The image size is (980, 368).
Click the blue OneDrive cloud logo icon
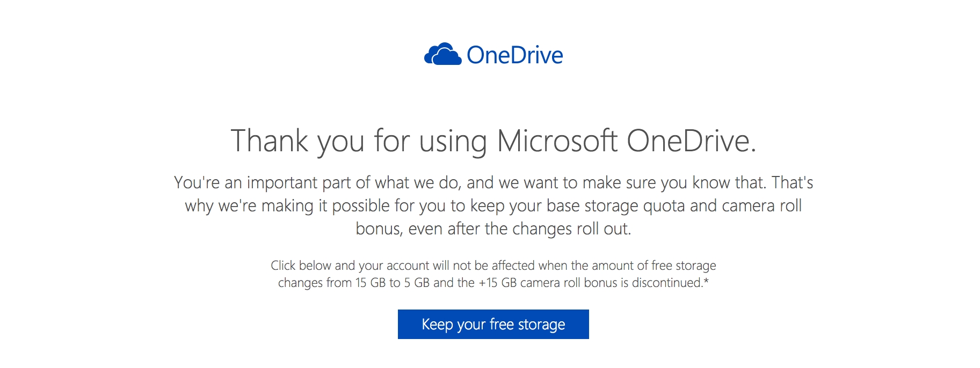442,54
